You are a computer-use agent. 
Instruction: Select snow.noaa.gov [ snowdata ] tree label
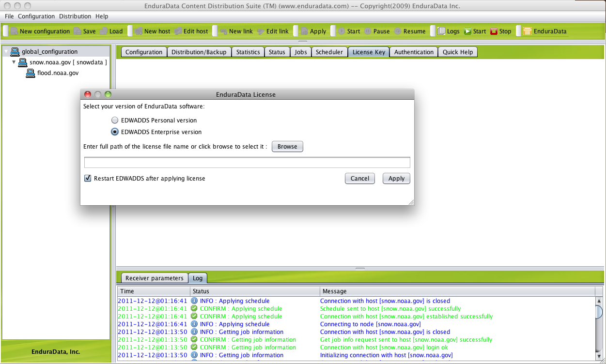pos(68,62)
